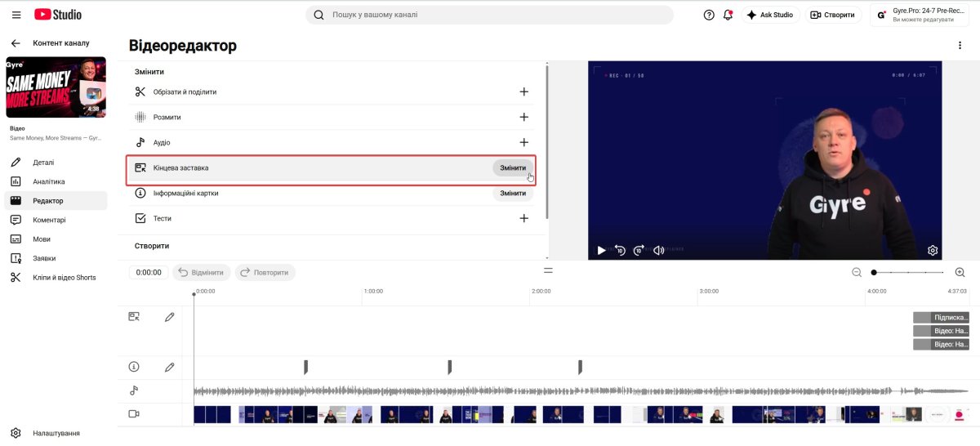Open the hamburger navigation menu
The height and width of the screenshot is (446, 980).
[x=16, y=15]
